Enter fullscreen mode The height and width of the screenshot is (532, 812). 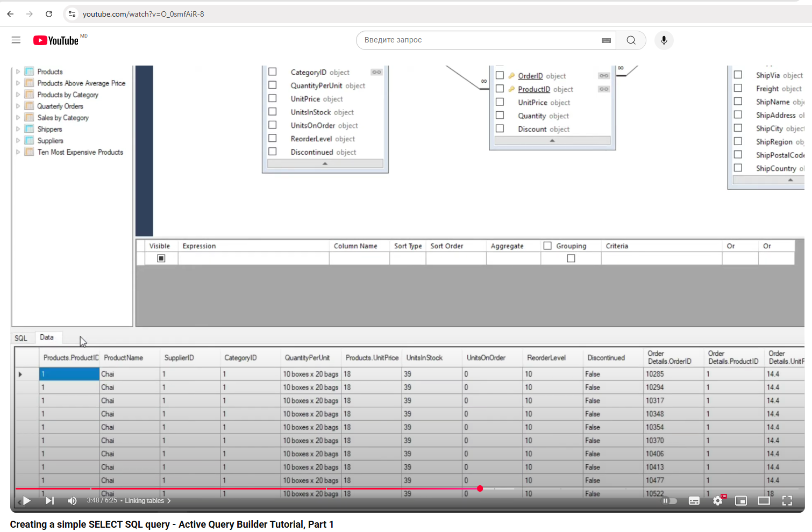pyautogui.click(x=787, y=501)
